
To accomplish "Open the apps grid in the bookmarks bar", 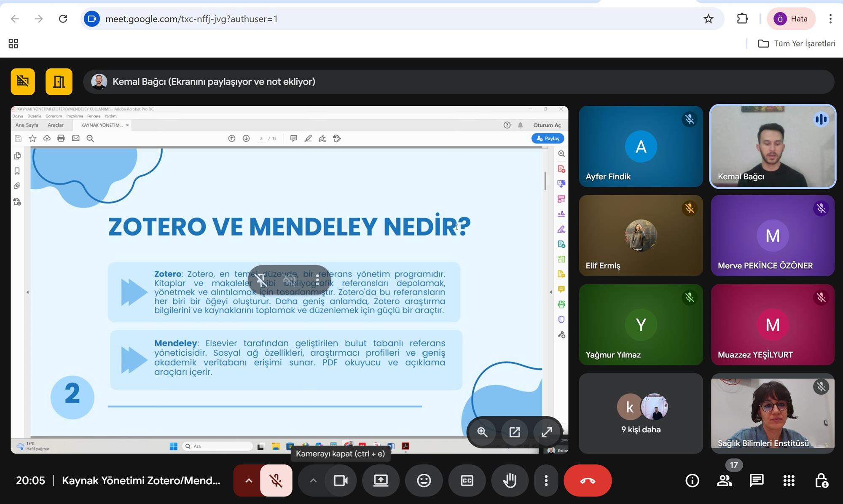I will tap(13, 43).
